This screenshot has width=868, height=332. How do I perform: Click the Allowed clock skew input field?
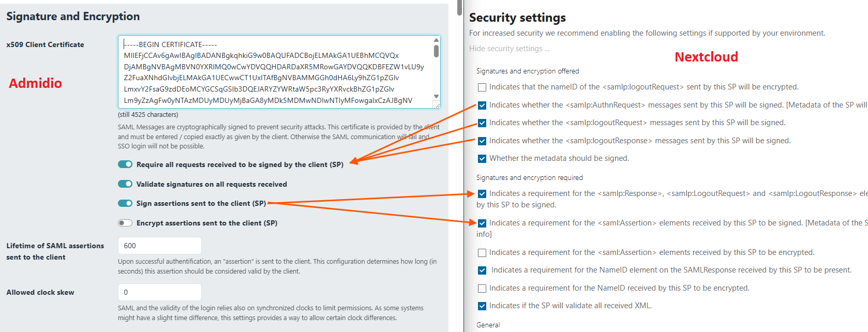point(159,292)
